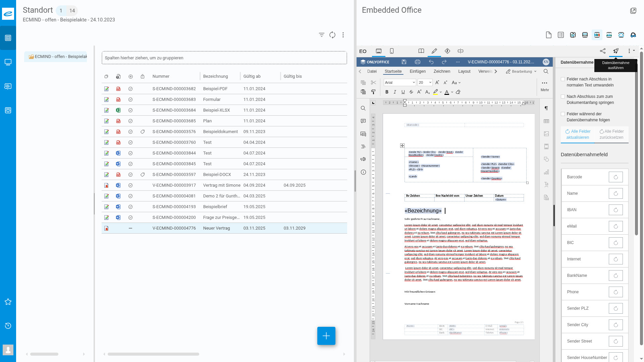Image resolution: width=644 pixels, height=362 pixels.
Task: Expand the Bearbeitung mode dropdown
Action: pyautogui.click(x=522, y=71)
